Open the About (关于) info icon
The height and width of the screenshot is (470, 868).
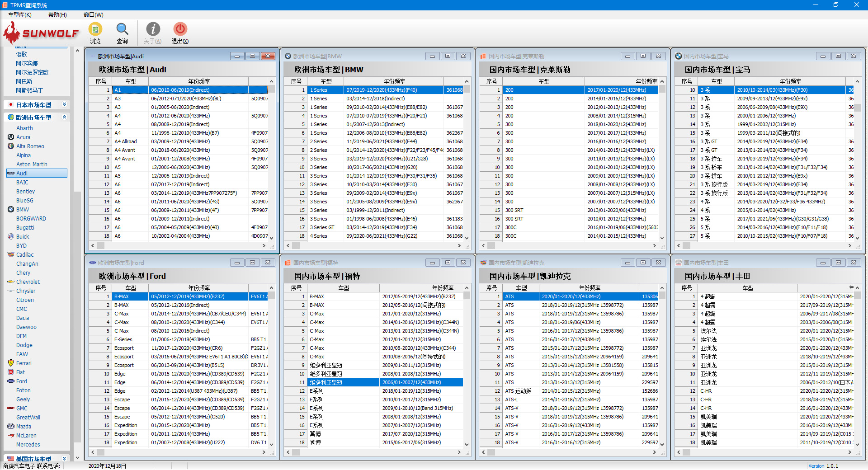click(153, 29)
